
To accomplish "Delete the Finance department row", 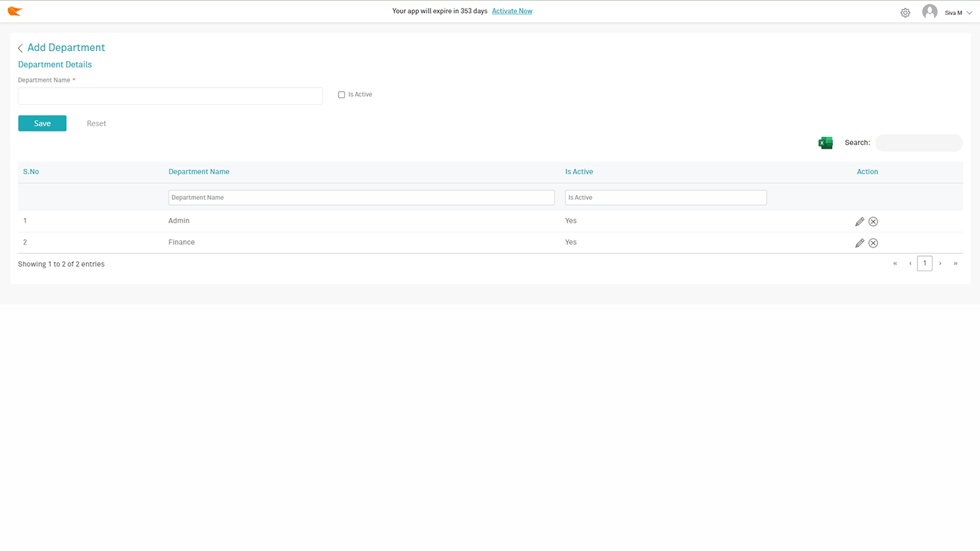I will point(873,243).
